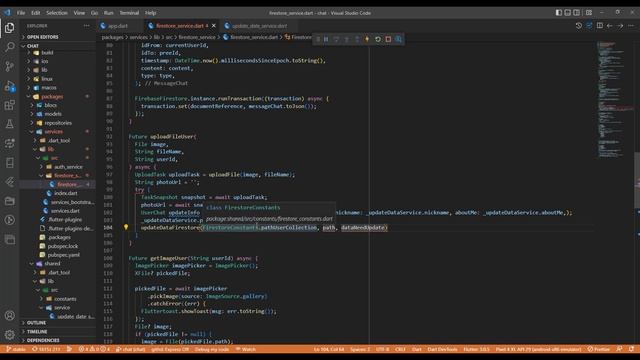The image size is (640, 360).
Task: Open the Run and Debug view
Action: point(9,86)
